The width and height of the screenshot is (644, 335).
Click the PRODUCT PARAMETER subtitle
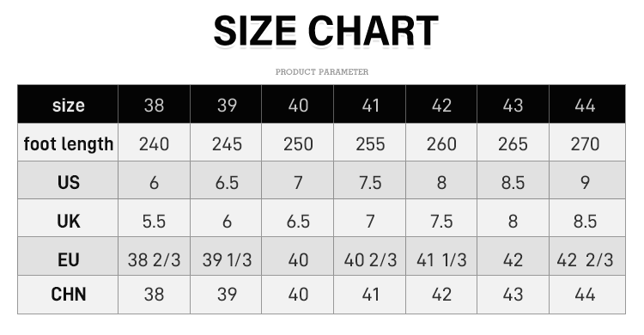pos(322,72)
